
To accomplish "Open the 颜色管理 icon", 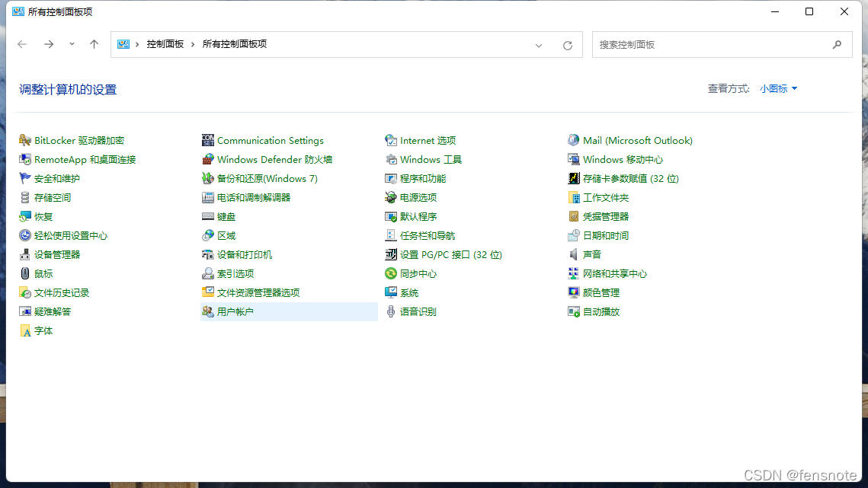I will 574,292.
